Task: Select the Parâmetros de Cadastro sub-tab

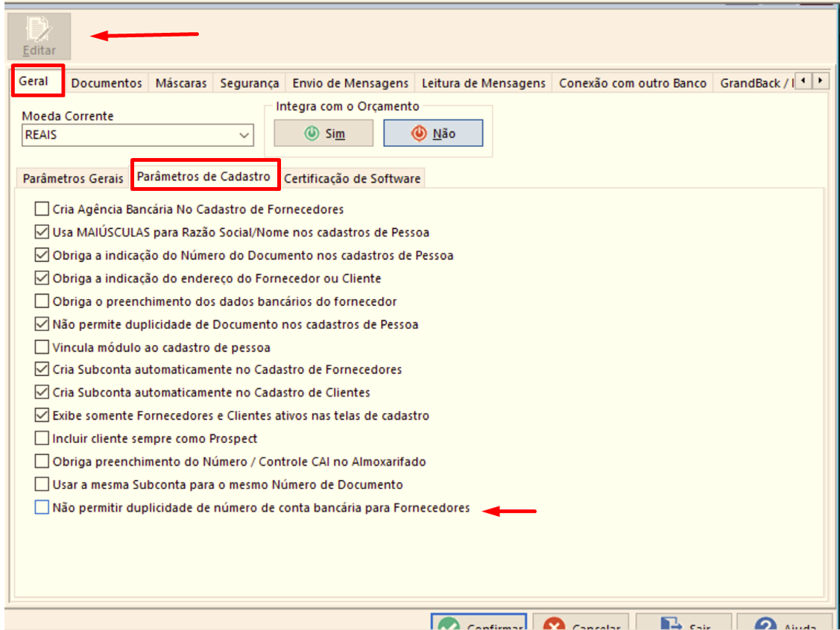Action: point(204,176)
